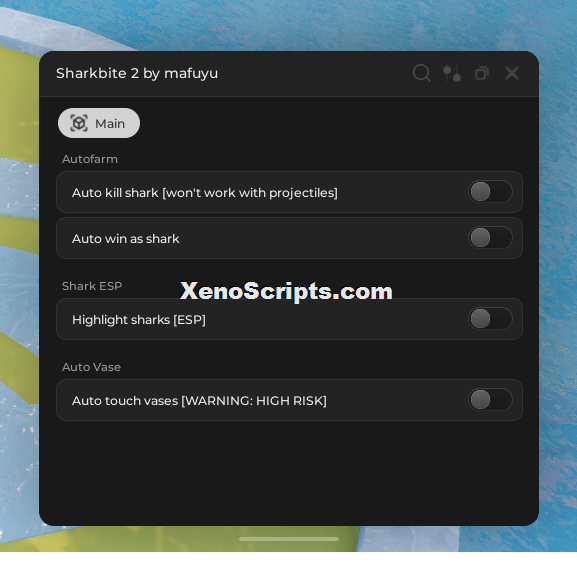Click the Highlight sharks [ESP] label
577x582 pixels.
[139, 320]
